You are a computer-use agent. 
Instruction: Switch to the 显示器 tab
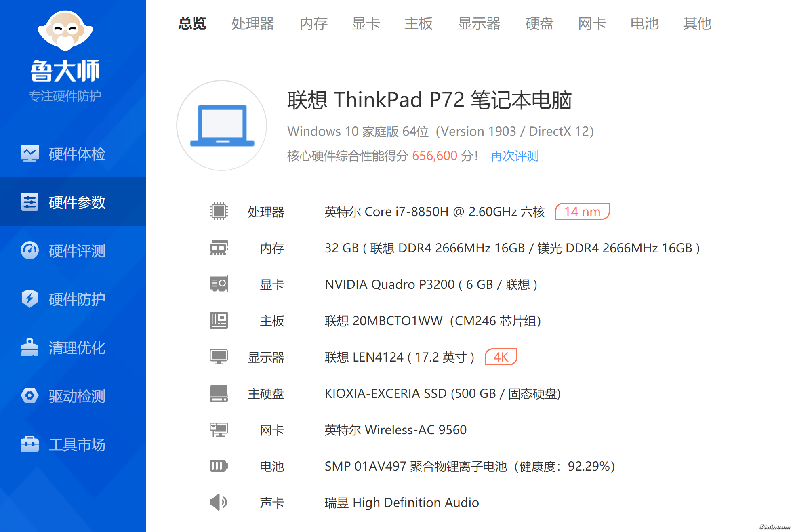click(479, 23)
